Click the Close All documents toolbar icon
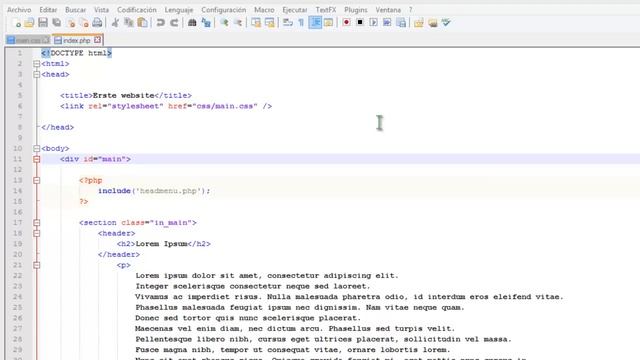This screenshot has width=640, height=360. click(84, 23)
